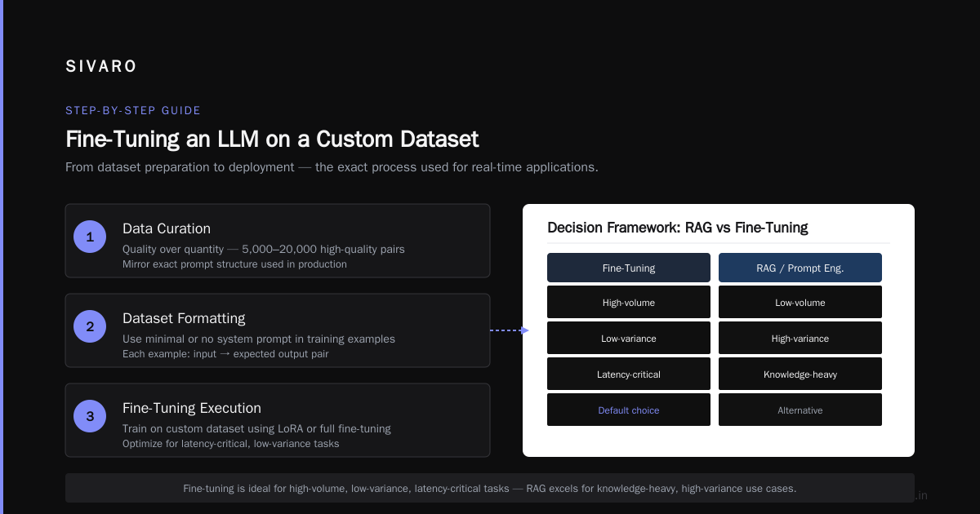Open the Data Curation card
Image resolution: width=980 pixels, height=514 pixels.
278,241
